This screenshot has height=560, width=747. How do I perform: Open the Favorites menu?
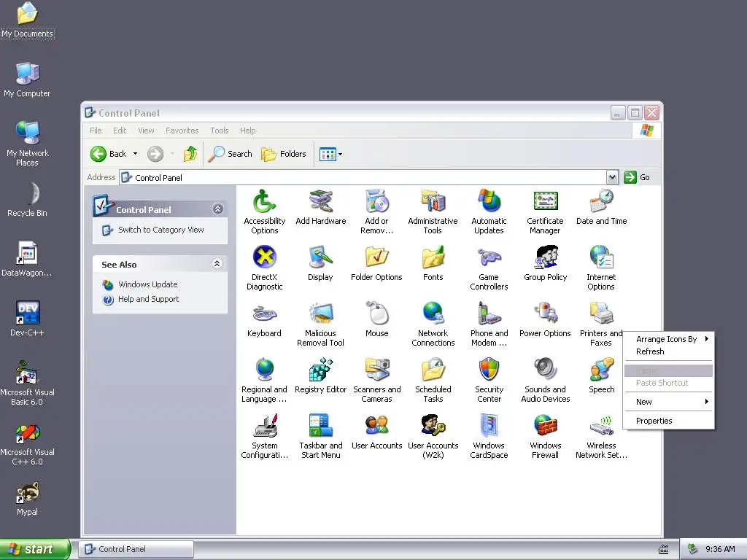click(x=182, y=131)
